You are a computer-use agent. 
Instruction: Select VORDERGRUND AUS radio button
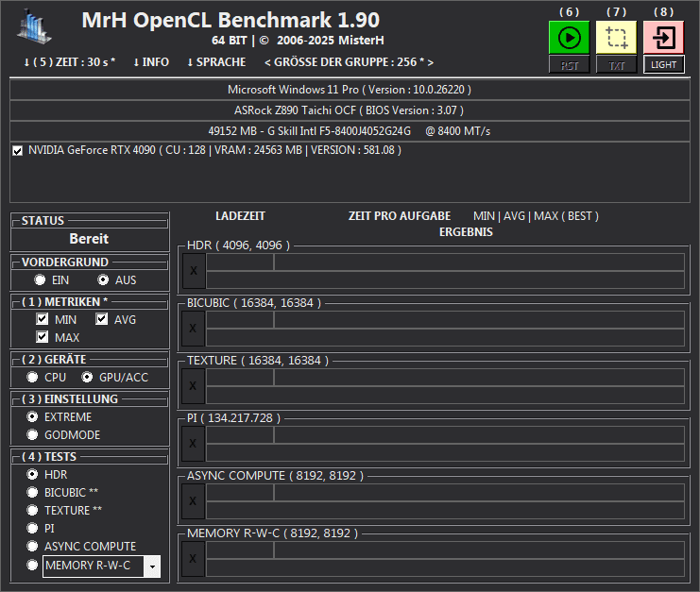(103, 279)
